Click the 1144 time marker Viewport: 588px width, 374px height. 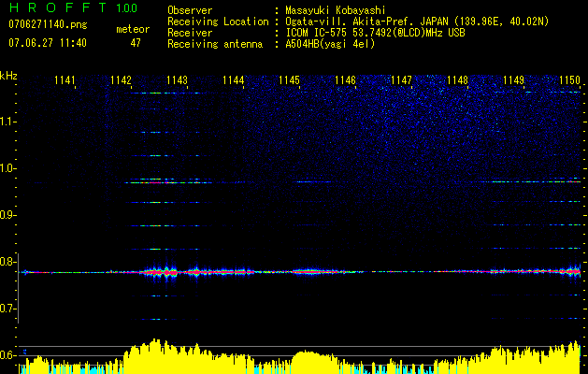click(234, 80)
